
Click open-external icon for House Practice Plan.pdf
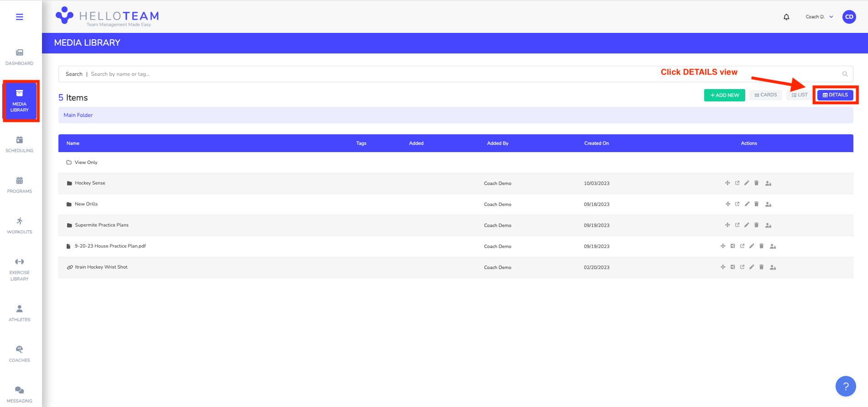(x=742, y=246)
